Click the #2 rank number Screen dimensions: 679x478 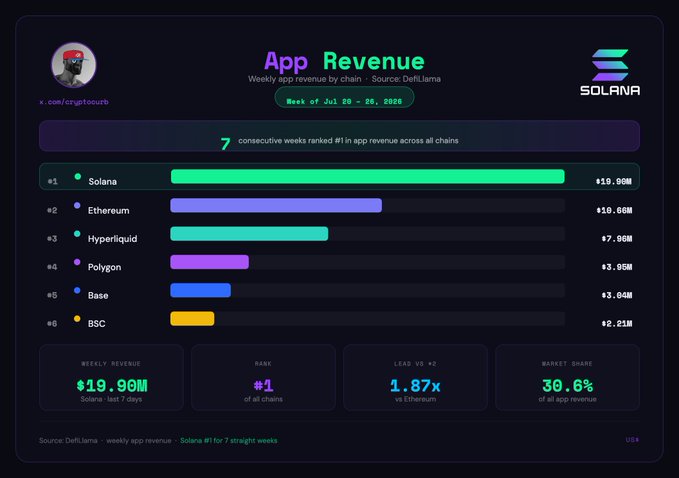52,210
